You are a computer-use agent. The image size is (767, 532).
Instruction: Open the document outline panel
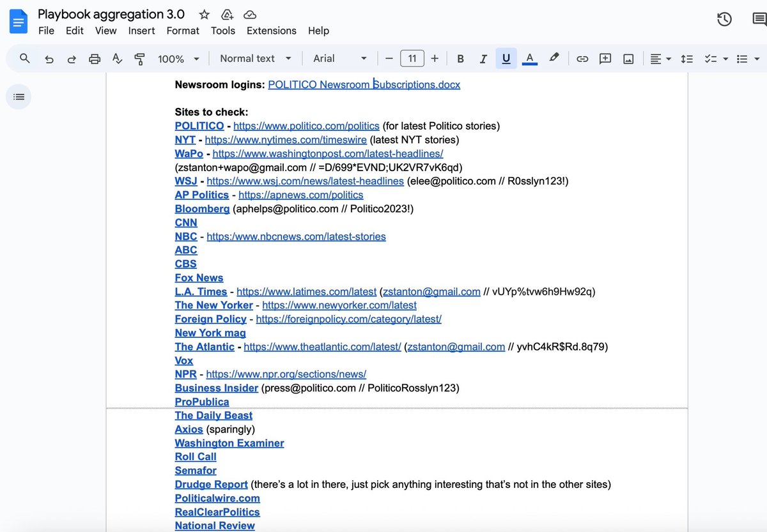[19, 96]
